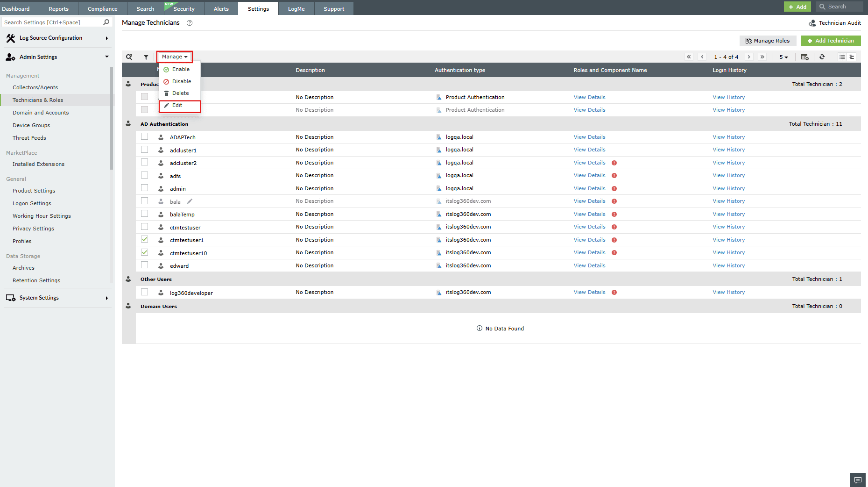Tick the adcluster2 checkbox
Viewport: 868px width, 487px height.
pos(145,162)
